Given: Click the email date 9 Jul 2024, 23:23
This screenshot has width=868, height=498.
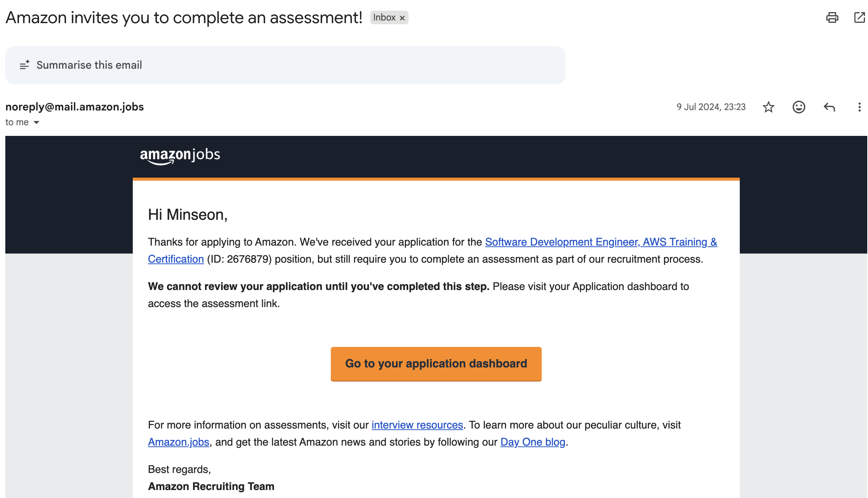Looking at the screenshot, I should point(711,107).
